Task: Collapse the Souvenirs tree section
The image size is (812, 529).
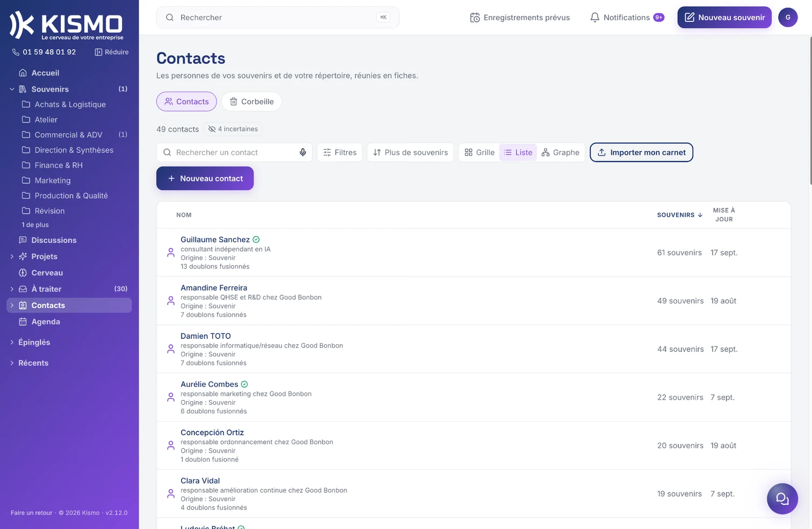Action: (12, 89)
